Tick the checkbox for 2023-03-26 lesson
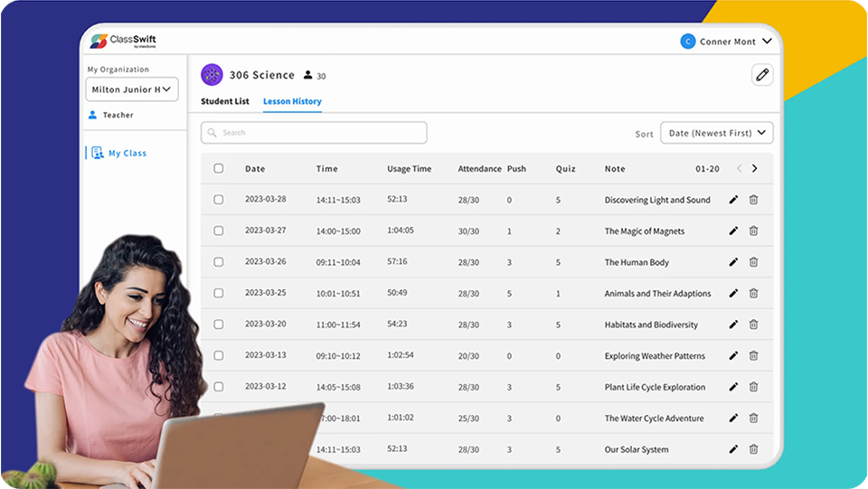Image resolution: width=868 pixels, height=489 pixels. point(219,262)
